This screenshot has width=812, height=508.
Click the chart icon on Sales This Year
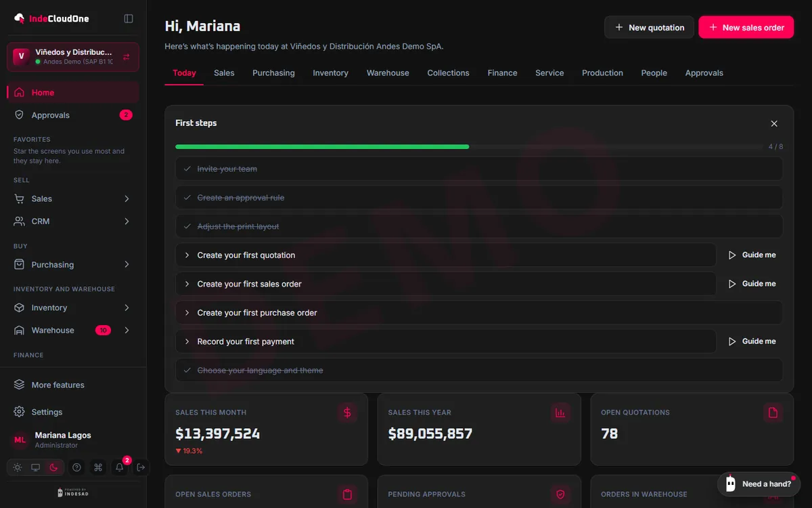click(560, 412)
